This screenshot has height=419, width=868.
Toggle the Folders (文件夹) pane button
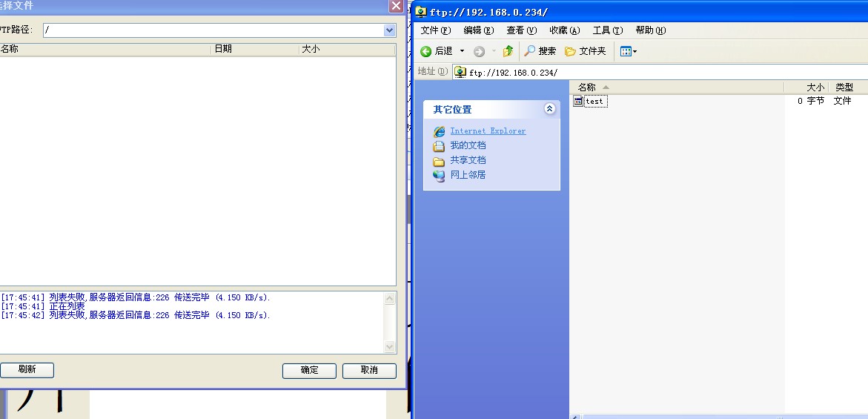click(585, 51)
